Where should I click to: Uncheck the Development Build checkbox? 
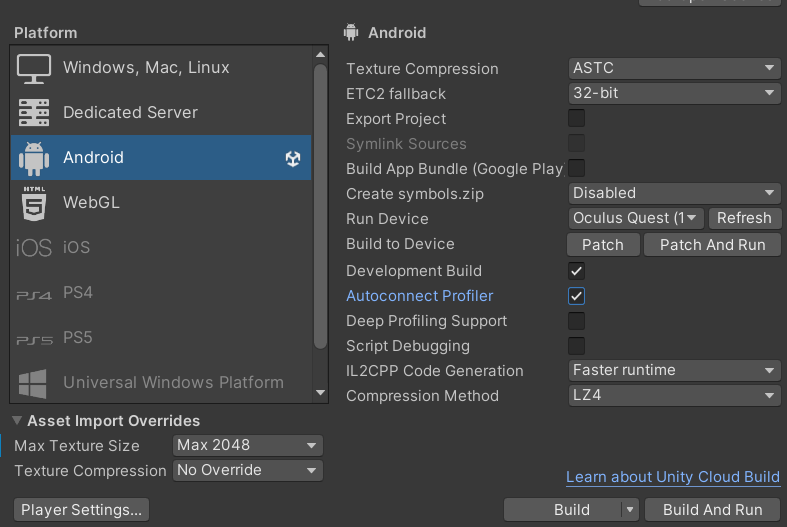(576, 271)
